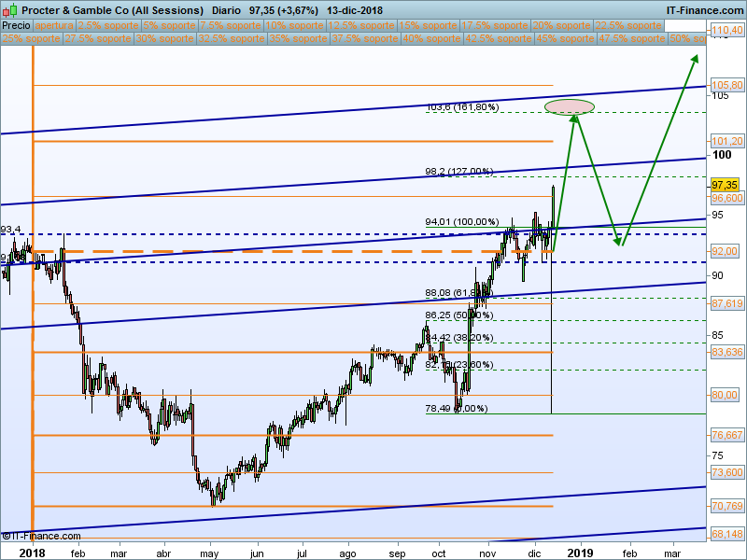Choose the 42.5% soporte label
This screenshot has width=747, height=560.
click(499, 38)
